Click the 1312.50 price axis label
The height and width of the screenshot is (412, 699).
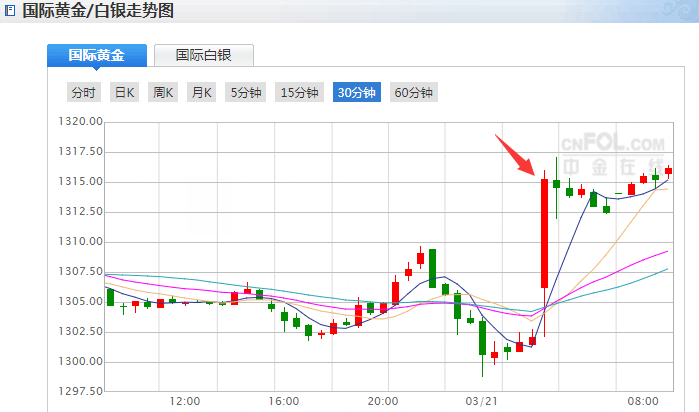81,211
